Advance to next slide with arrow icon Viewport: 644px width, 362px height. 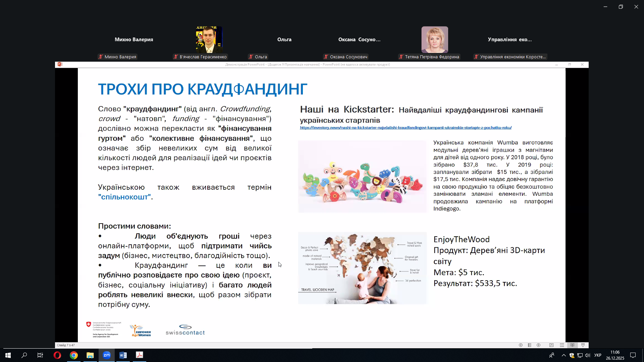tap(539, 345)
